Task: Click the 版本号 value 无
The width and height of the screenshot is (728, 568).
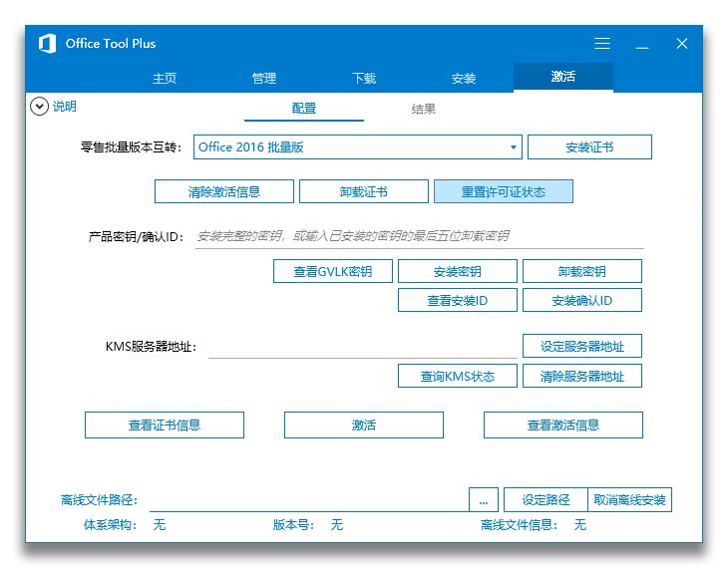Action: coord(337,525)
